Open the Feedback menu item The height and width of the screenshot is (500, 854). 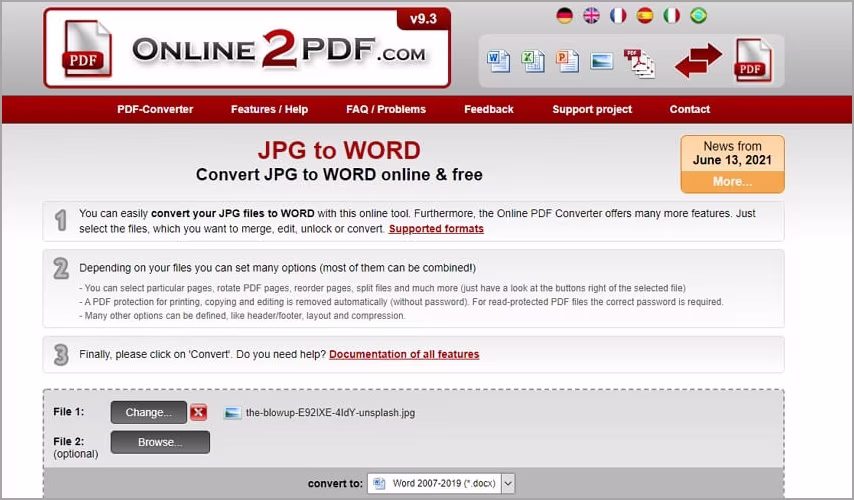(489, 109)
